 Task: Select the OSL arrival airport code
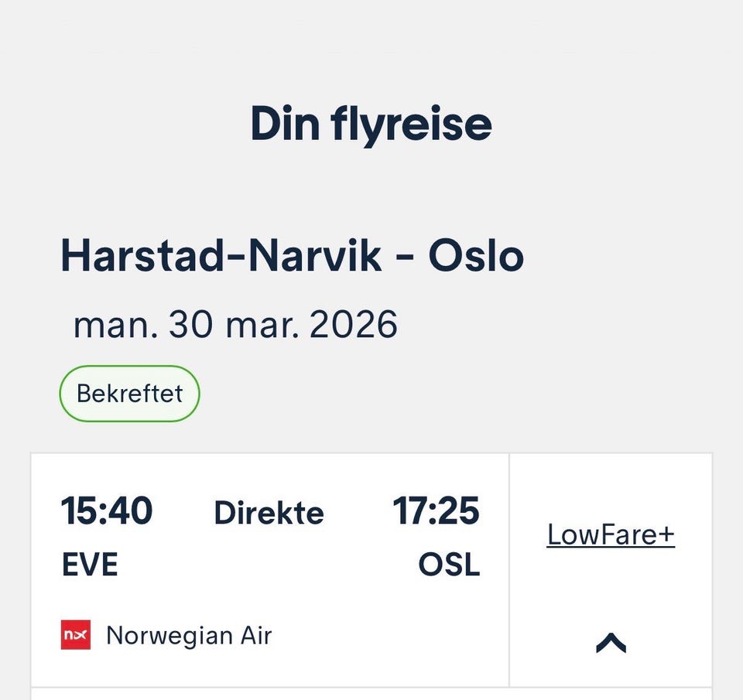449,565
